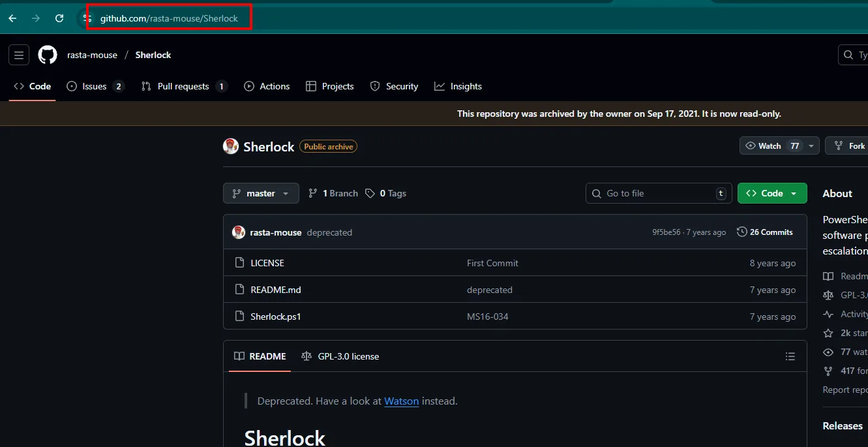868x447 pixels.
Task: Open the LICENSE file
Action: coord(267,263)
